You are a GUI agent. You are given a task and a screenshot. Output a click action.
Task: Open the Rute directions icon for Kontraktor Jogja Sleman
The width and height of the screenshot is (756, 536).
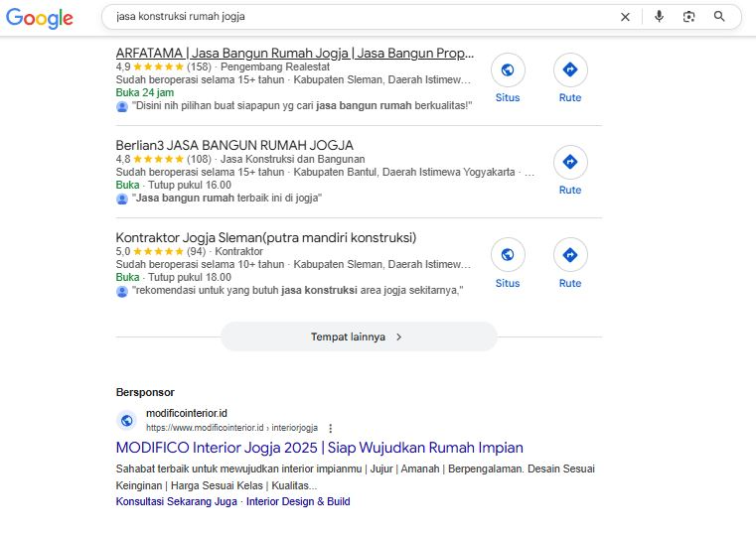pyautogui.click(x=570, y=255)
